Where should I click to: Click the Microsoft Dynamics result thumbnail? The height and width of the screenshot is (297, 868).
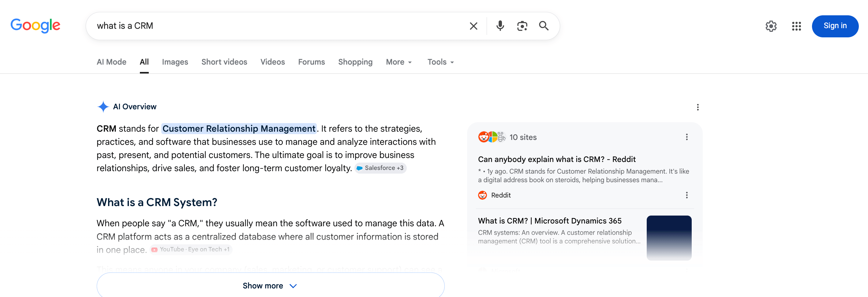coord(669,238)
